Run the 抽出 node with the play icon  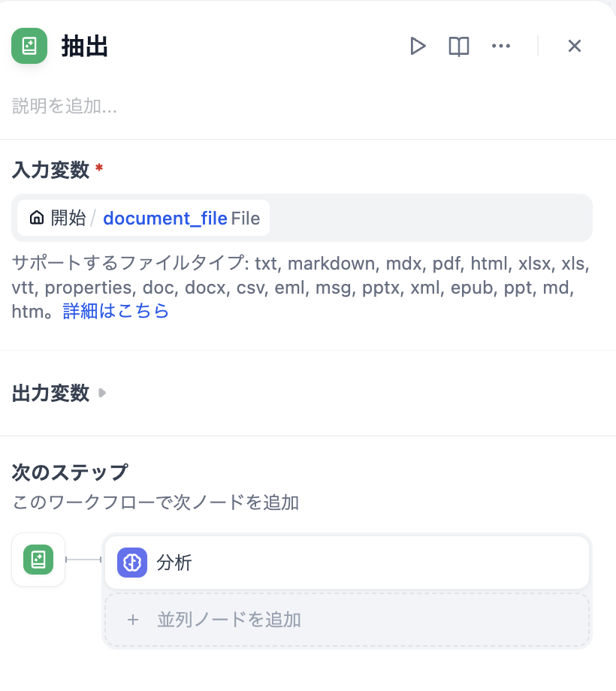(418, 46)
